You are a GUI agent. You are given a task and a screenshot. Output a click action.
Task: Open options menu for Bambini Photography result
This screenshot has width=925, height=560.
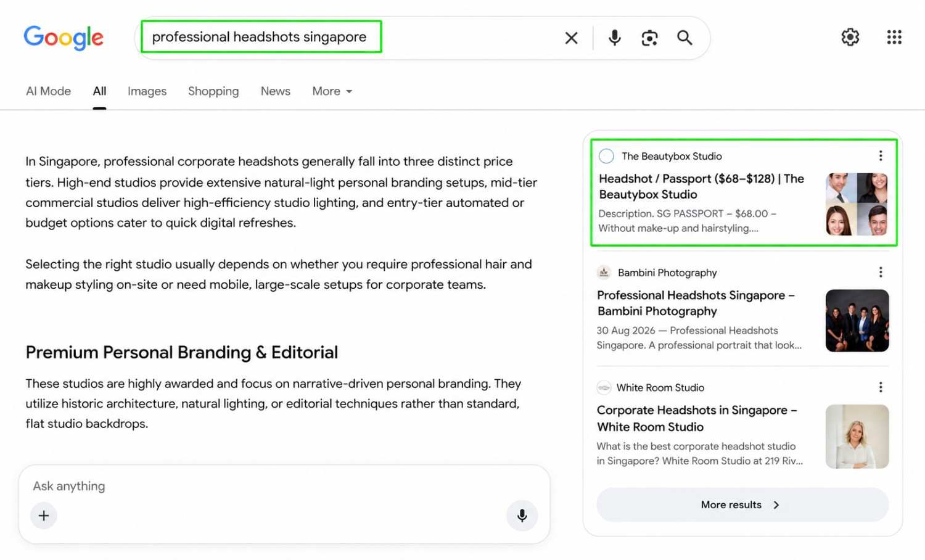(881, 272)
